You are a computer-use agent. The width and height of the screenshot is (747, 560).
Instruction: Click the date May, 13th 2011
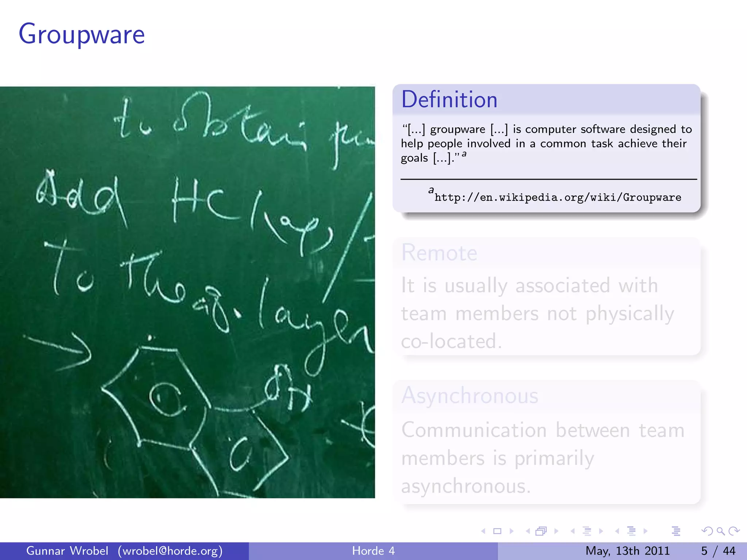tap(627, 551)
